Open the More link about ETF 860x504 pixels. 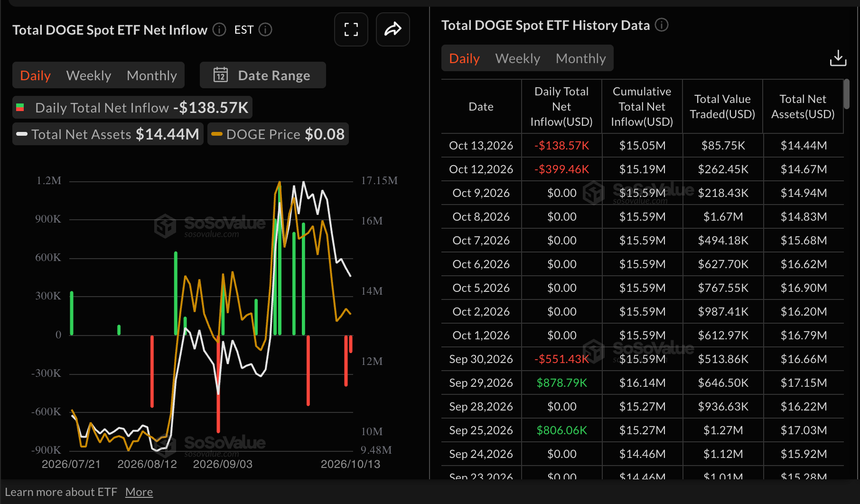coord(139,492)
